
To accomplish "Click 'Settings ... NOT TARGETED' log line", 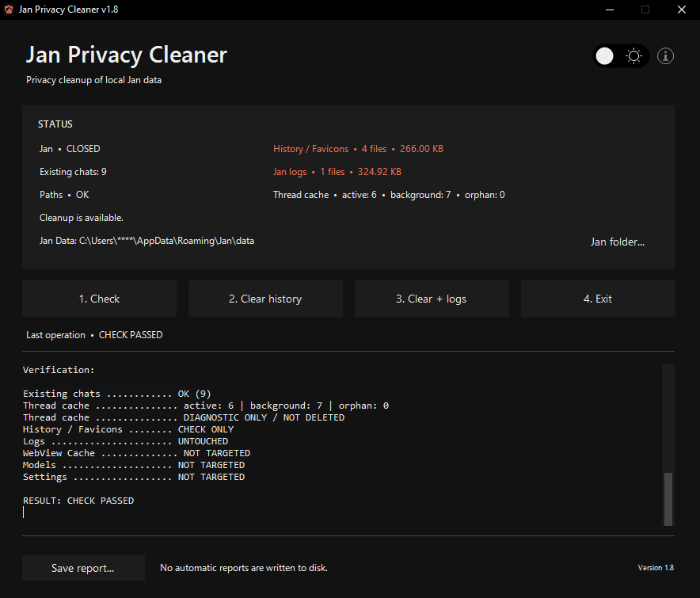I will point(134,477).
